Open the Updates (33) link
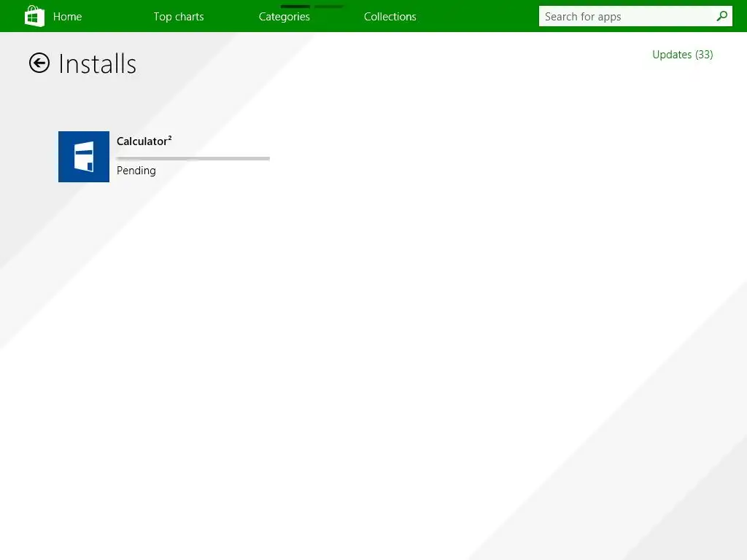 click(x=682, y=55)
